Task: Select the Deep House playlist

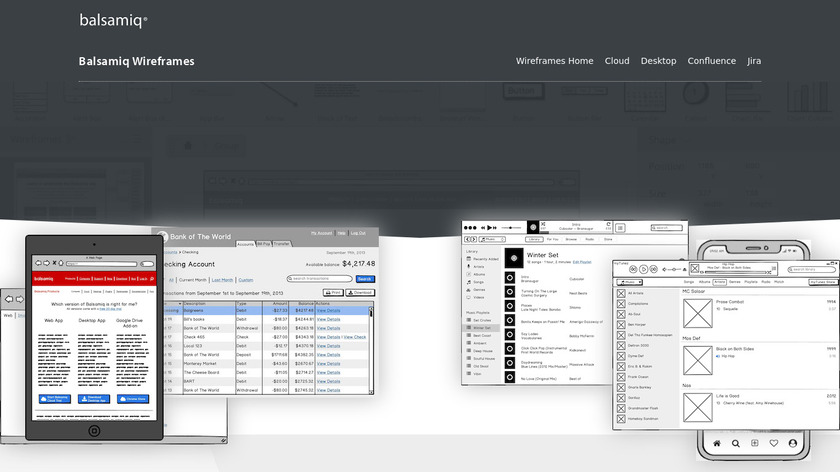Action: coord(479,351)
